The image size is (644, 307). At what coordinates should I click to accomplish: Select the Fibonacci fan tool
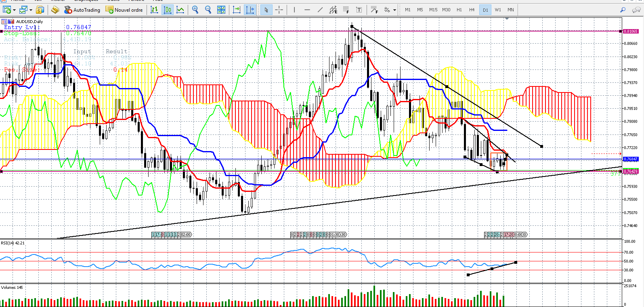tap(374, 10)
